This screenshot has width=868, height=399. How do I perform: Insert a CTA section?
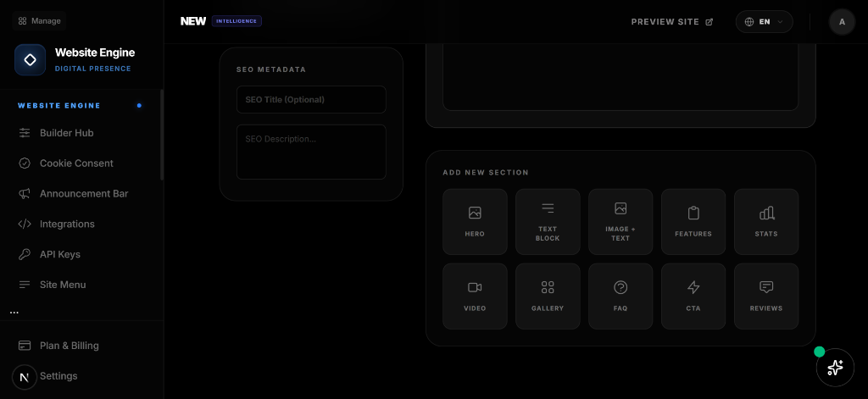point(693,296)
